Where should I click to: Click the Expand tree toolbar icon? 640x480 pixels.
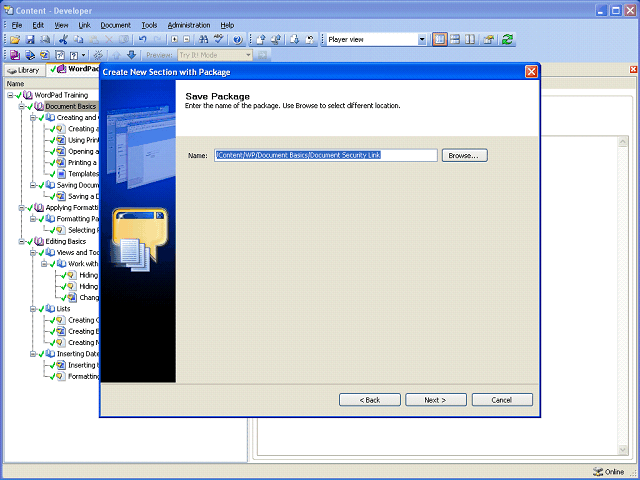(175, 40)
